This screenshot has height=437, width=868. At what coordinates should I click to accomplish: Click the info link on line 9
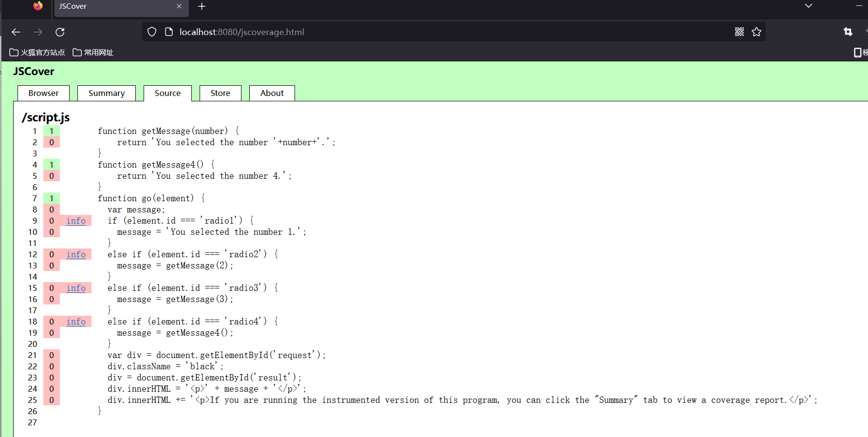click(76, 221)
